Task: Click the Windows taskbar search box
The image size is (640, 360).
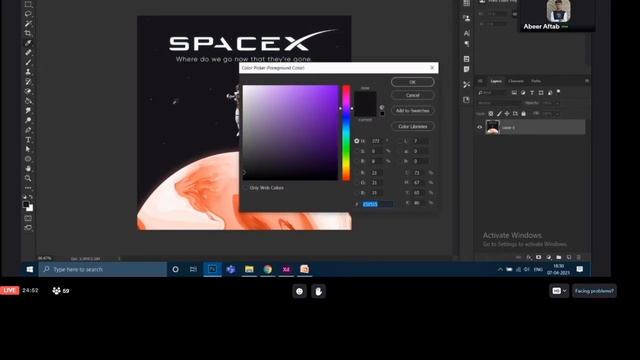Action: [x=103, y=269]
